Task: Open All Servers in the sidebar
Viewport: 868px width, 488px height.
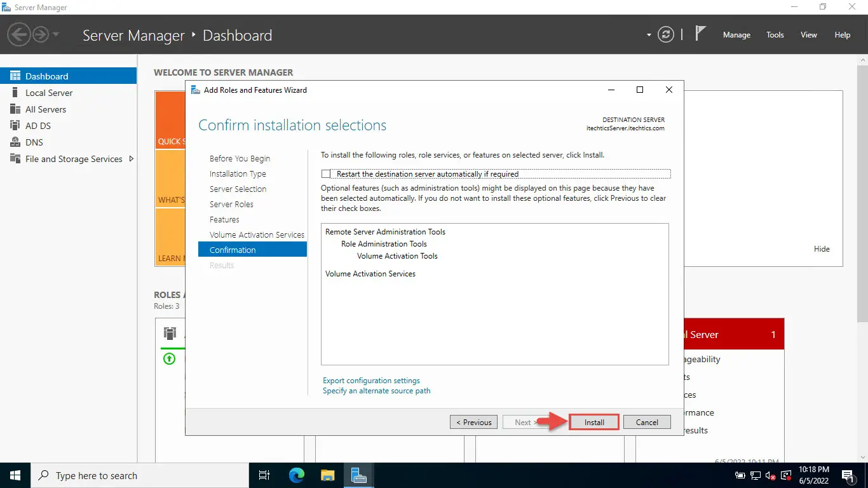Action: 69,109
